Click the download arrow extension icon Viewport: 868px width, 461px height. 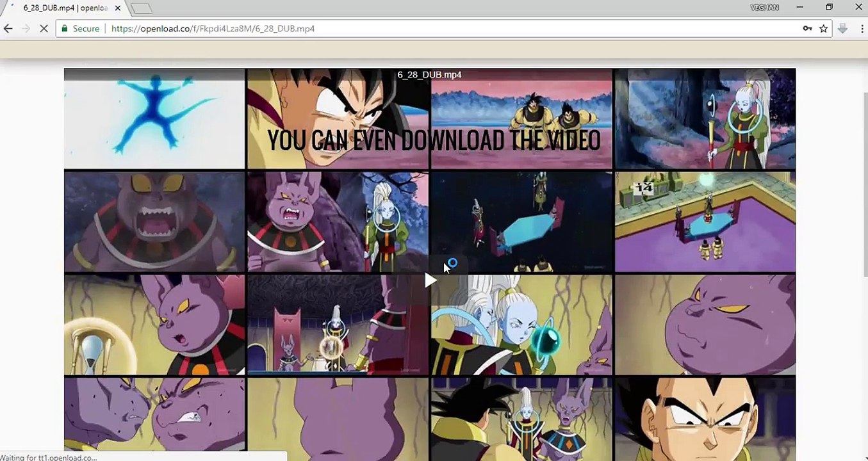coord(843,29)
